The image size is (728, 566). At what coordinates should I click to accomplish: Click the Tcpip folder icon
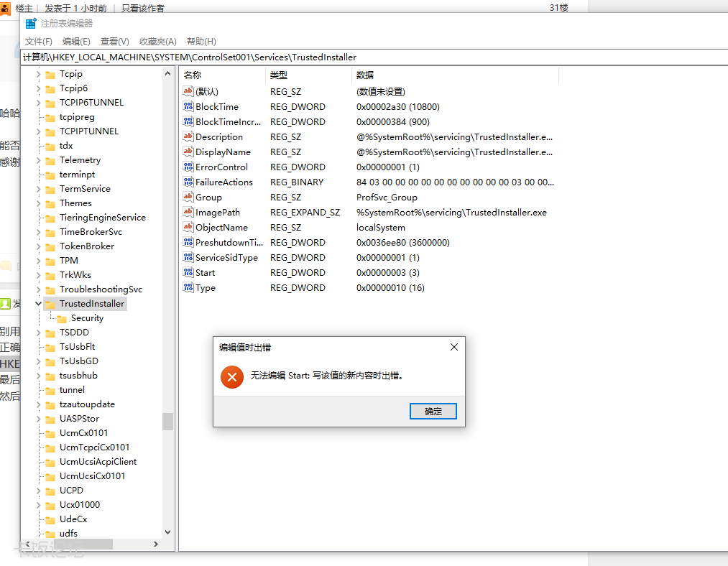[x=50, y=74]
